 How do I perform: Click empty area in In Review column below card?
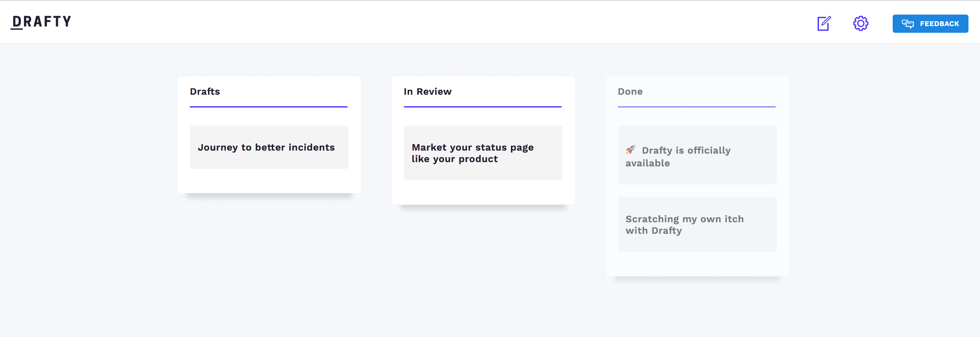483,192
